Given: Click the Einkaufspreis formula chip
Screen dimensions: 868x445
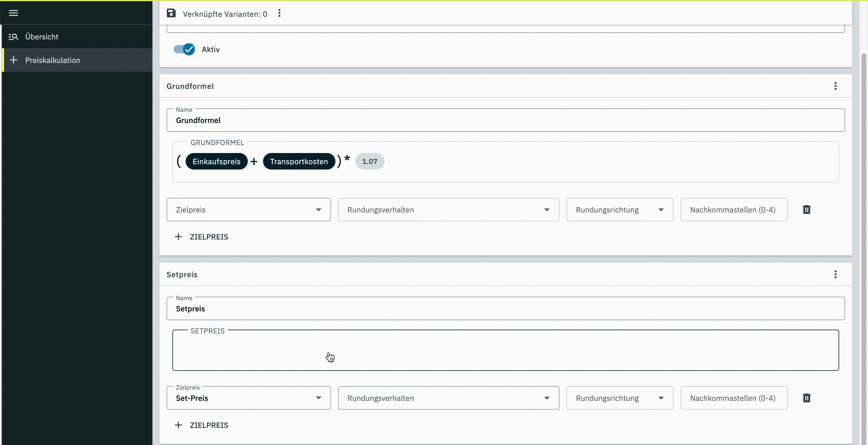Looking at the screenshot, I should click(x=216, y=162).
